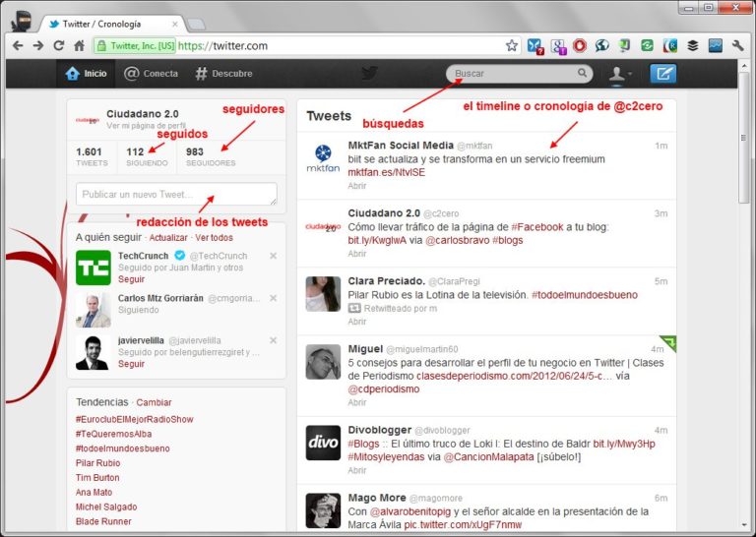Click Actualizar in A quién seguir
Image resolution: width=756 pixels, height=537 pixels.
(x=168, y=238)
